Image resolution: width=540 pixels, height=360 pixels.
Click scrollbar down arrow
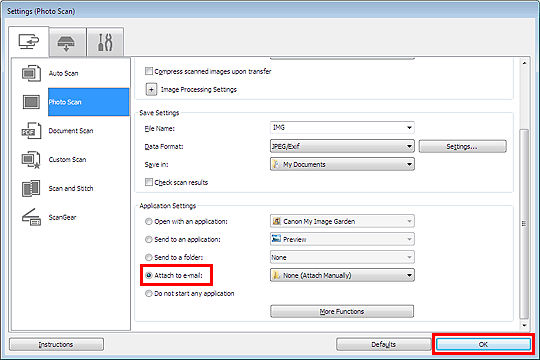[x=524, y=325]
